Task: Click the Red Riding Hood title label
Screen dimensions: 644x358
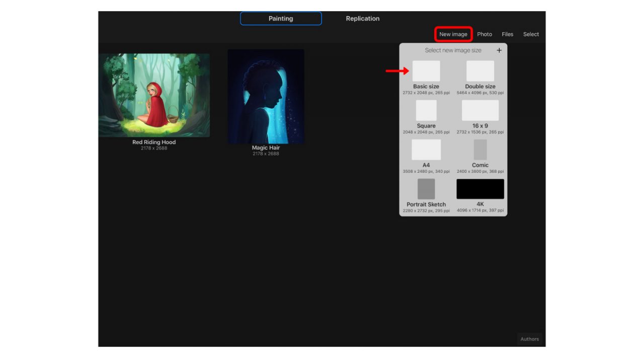Action: point(153,142)
